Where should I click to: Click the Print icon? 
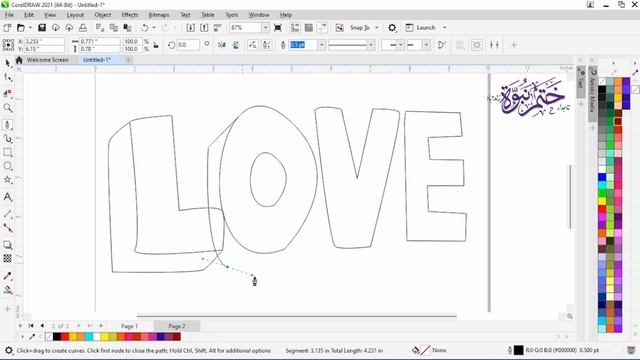(x=83, y=28)
